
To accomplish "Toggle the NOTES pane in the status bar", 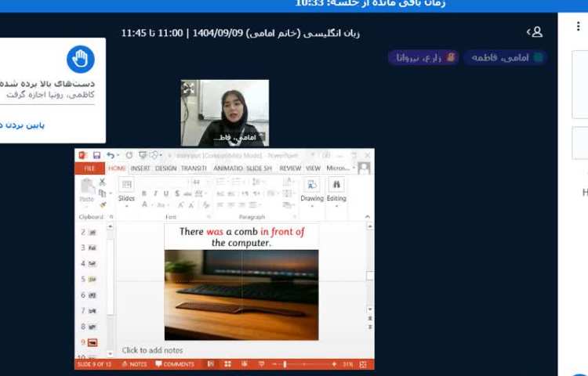I will click(134, 364).
